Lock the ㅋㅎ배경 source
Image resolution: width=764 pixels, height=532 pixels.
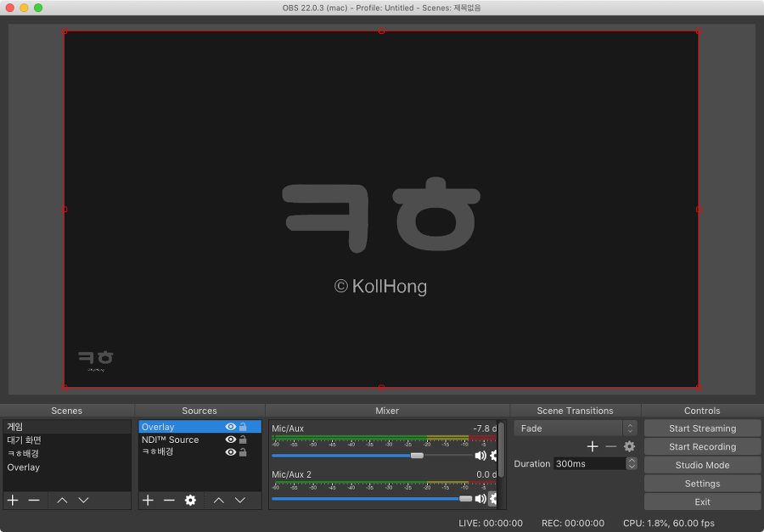pyautogui.click(x=243, y=452)
